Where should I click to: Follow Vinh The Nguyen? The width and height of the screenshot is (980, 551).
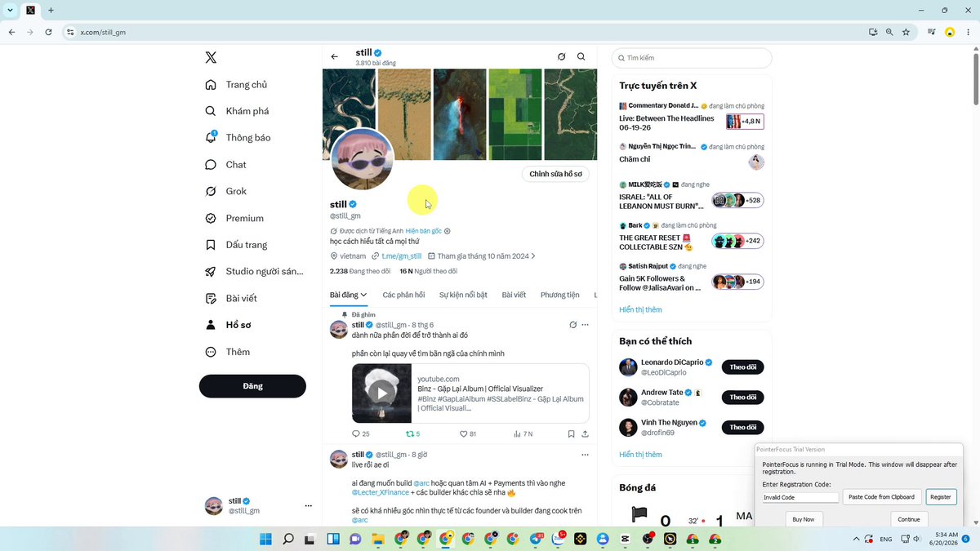click(x=742, y=427)
